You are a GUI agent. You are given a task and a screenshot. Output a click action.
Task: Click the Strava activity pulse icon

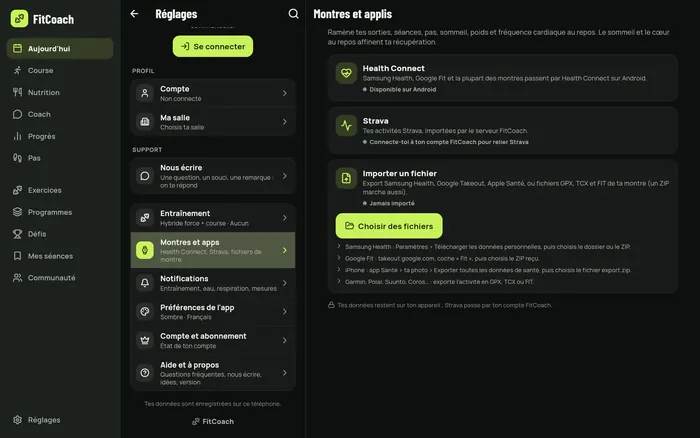[x=346, y=125]
